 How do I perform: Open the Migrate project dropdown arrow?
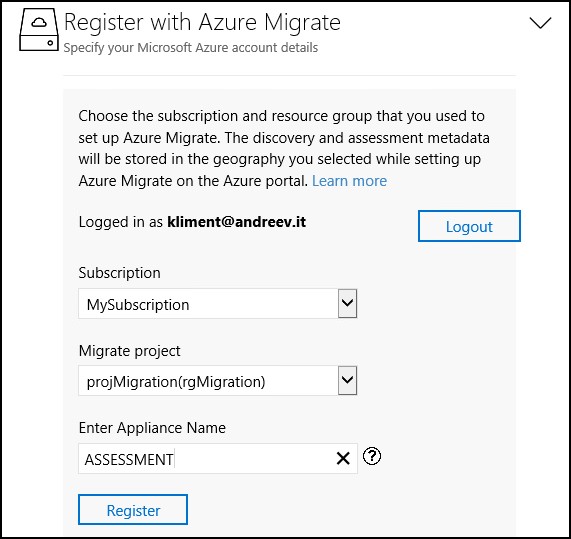click(x=347, y=381)
